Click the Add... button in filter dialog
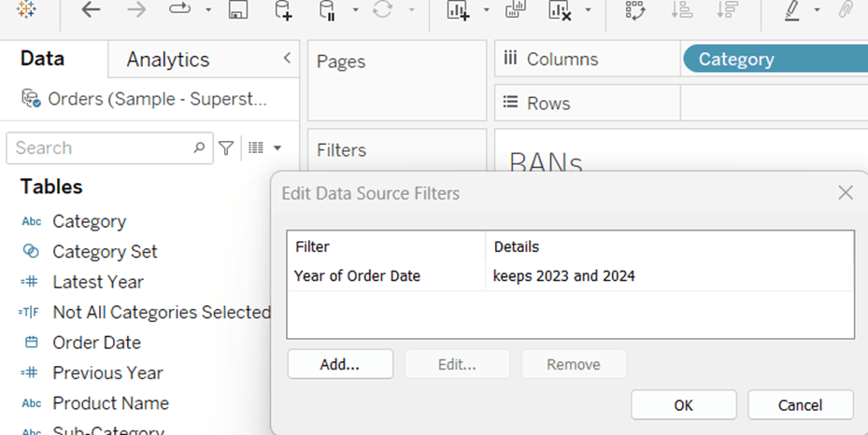 (340, 364)
